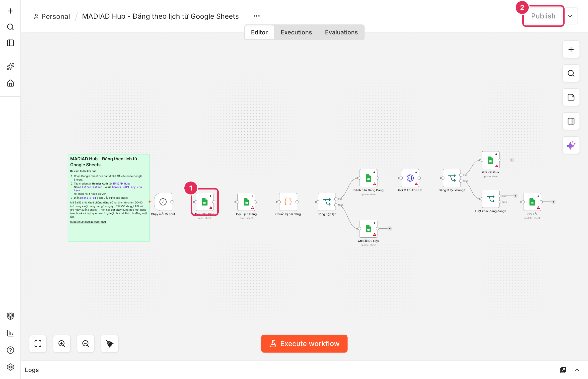The width and height of the screenshot is (588, 379).
Task: Click the Publish button
Action: click(543, 16)
